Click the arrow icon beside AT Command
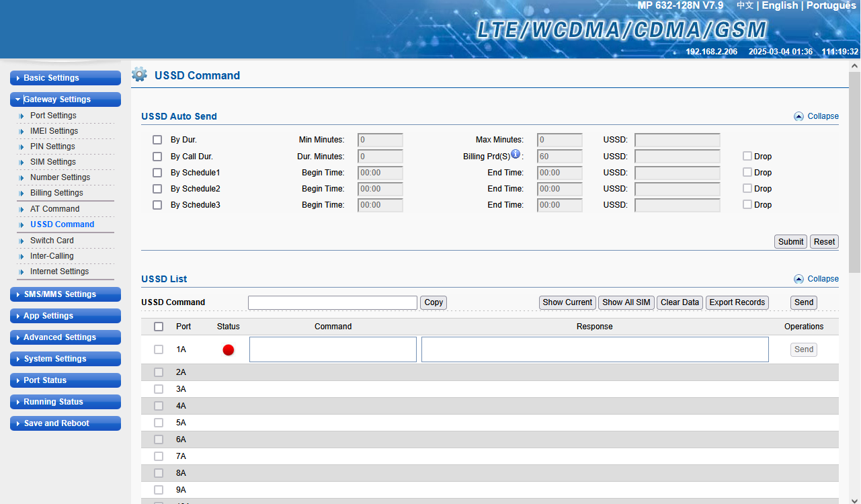 coord(22,210)
